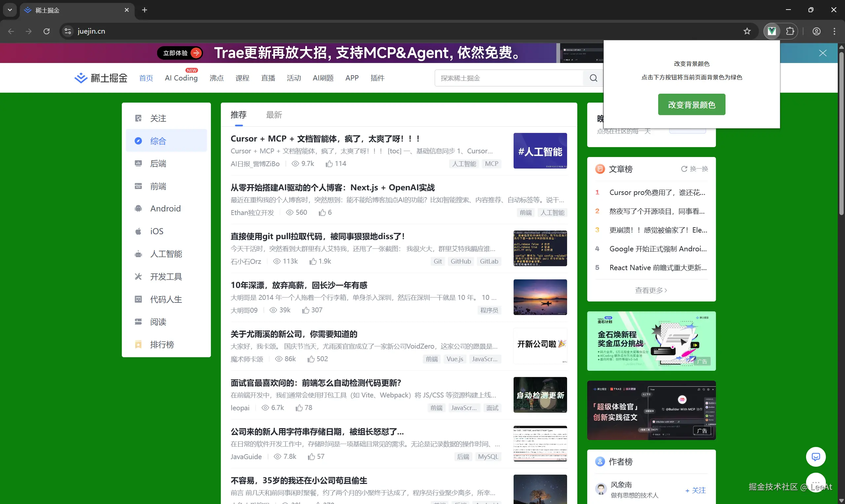Image resolution: width=845 pixels, height=504 pixels.
Task: Click the feedback chat floating icon
Action: [x=815, y=457]
